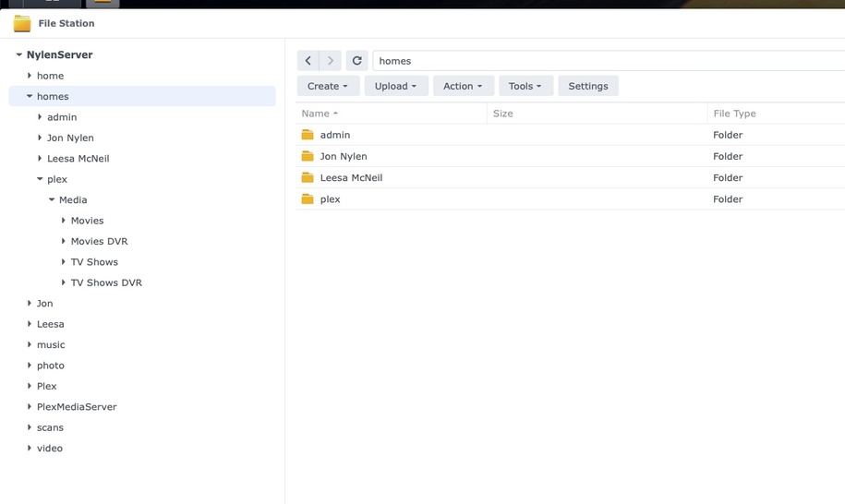
Task: Select music shared folder in the tree
Action: 51,344
